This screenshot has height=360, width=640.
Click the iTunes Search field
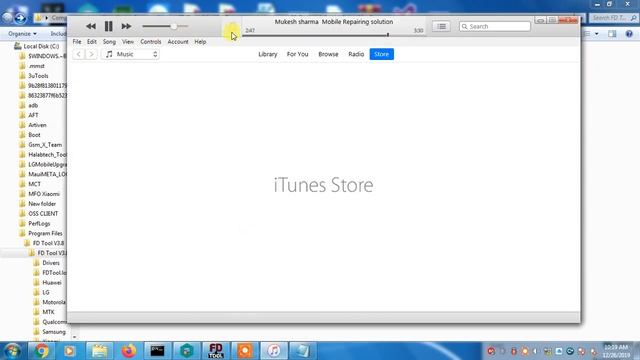tap(495, 27)
